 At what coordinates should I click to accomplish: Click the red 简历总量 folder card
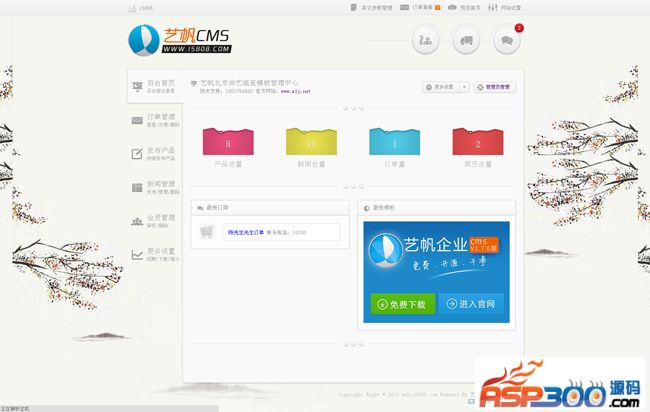(478, 142)
